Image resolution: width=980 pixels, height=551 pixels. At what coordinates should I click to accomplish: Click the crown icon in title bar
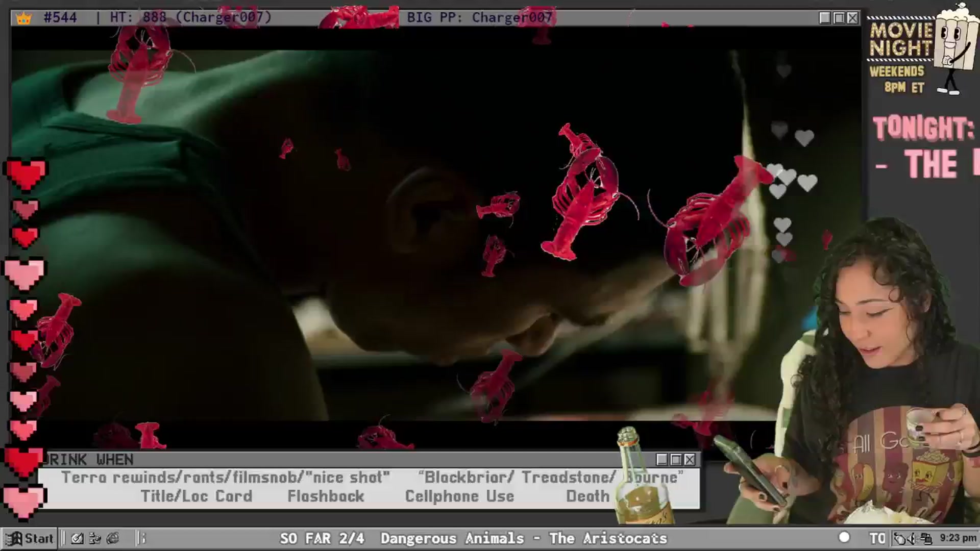pos(23,18)
